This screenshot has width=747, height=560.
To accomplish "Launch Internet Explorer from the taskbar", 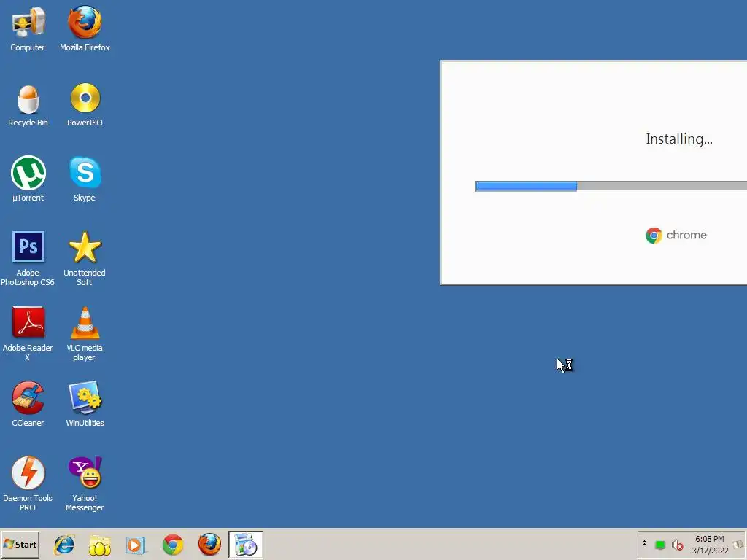I will [x=64, y=545].
